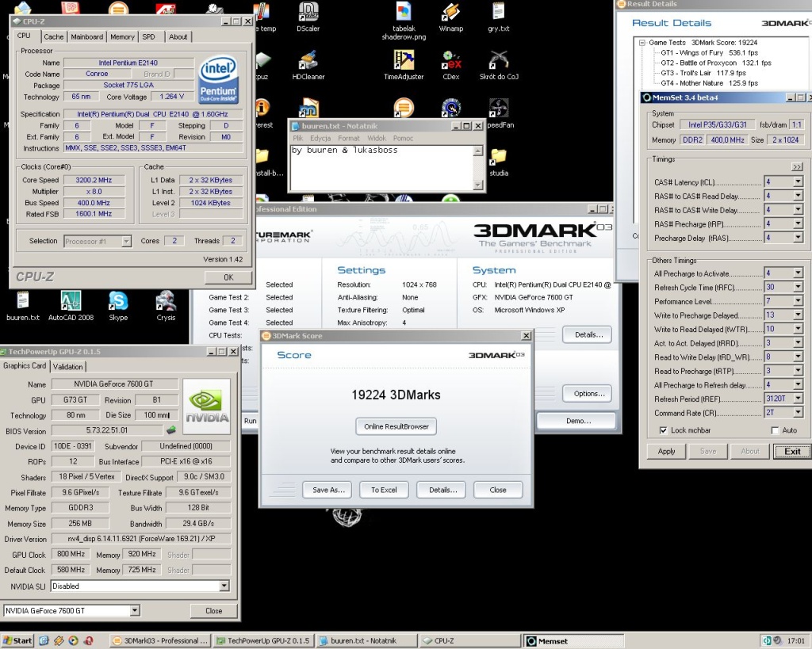Open Skrót do CoJ shortcut
Screen dimensions: 812x649
(x=498, y=65)
